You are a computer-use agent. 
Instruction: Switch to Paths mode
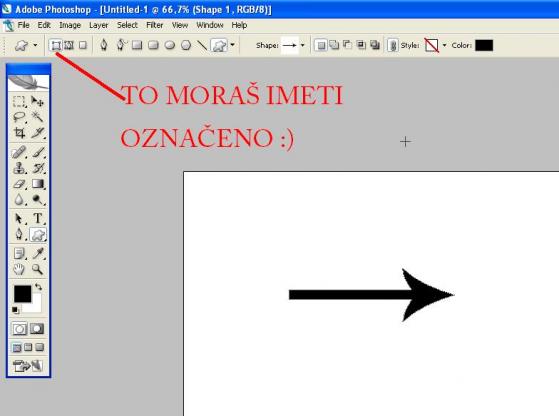[68, 45]
